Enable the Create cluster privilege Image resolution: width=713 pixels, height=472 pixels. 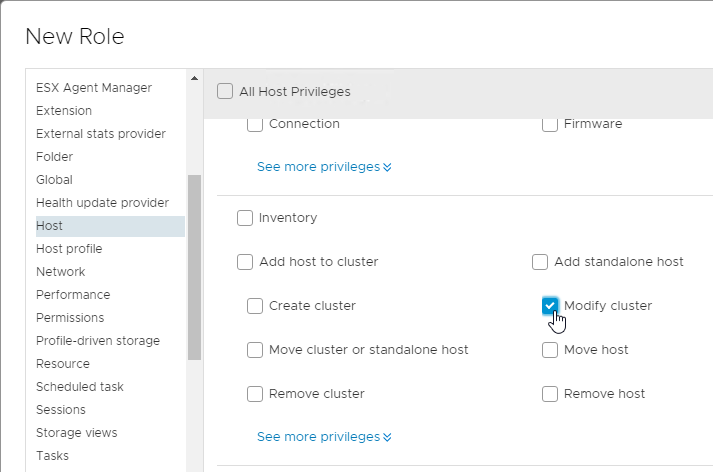click(x=255, y=306)
